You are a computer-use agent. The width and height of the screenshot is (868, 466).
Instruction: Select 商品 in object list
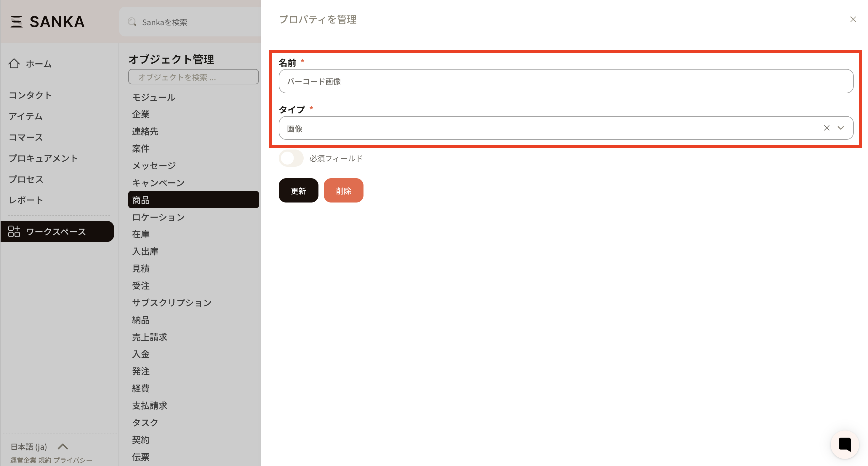point(193,200)
